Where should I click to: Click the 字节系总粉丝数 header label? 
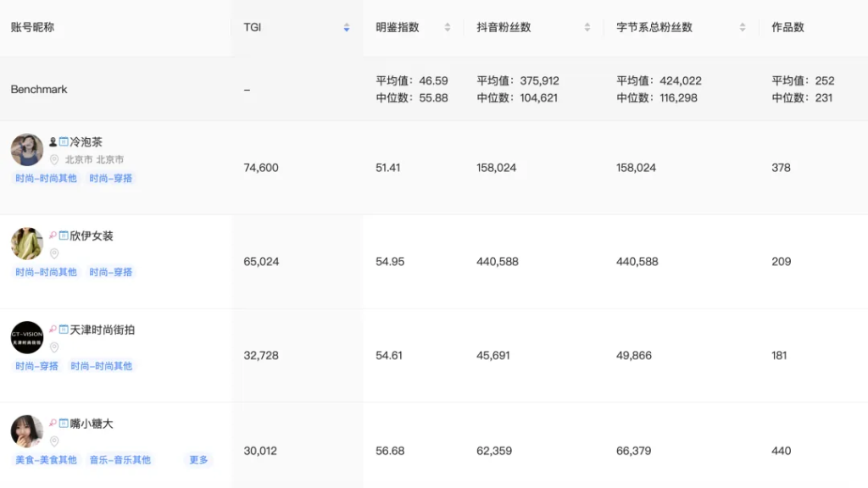click(x=654, y=27)
